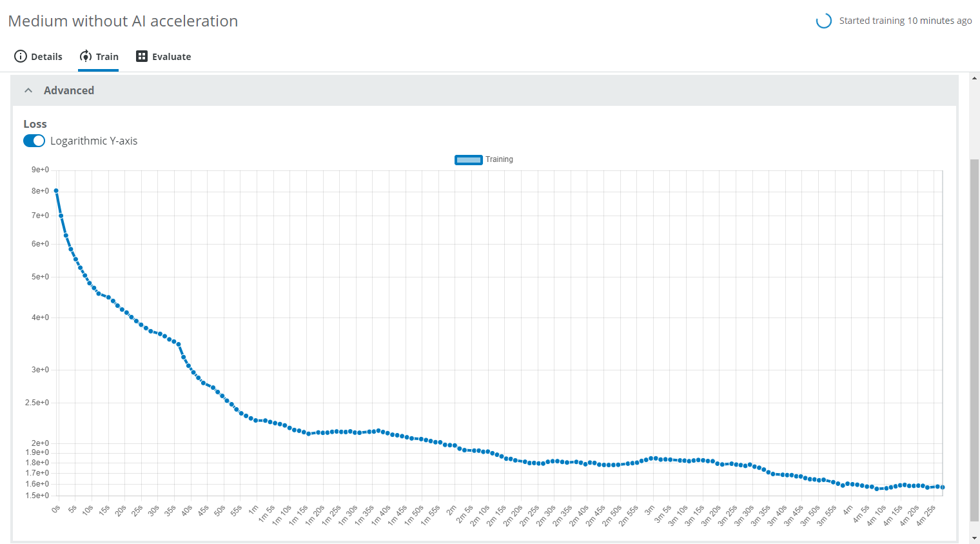The height and width of the screenshot is (544, 980).
Task: Collapse the Advanced section using its chevron
Action: pos(28,90)
